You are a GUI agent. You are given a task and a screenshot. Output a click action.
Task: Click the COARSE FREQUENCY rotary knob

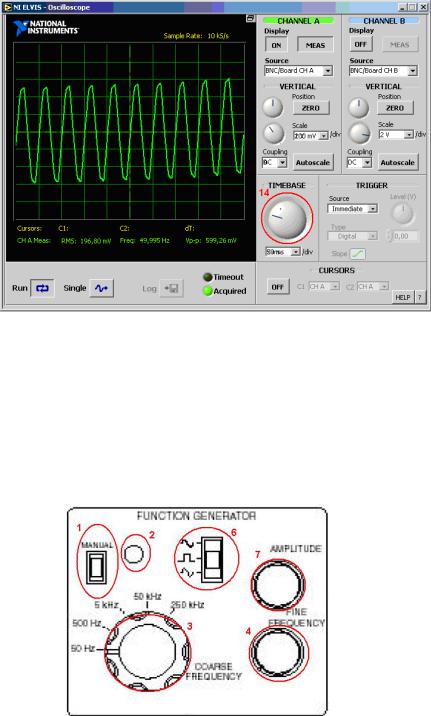coord(147,652)
